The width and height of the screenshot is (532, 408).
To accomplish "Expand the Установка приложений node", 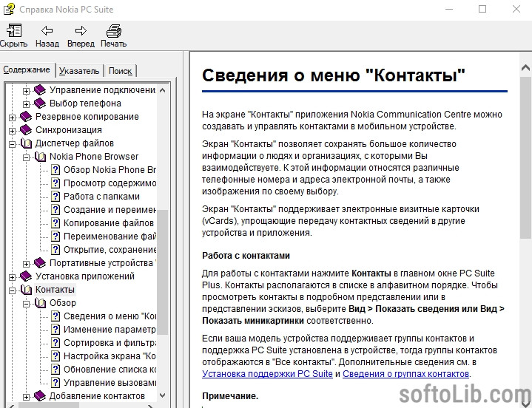I will [12, 277].
